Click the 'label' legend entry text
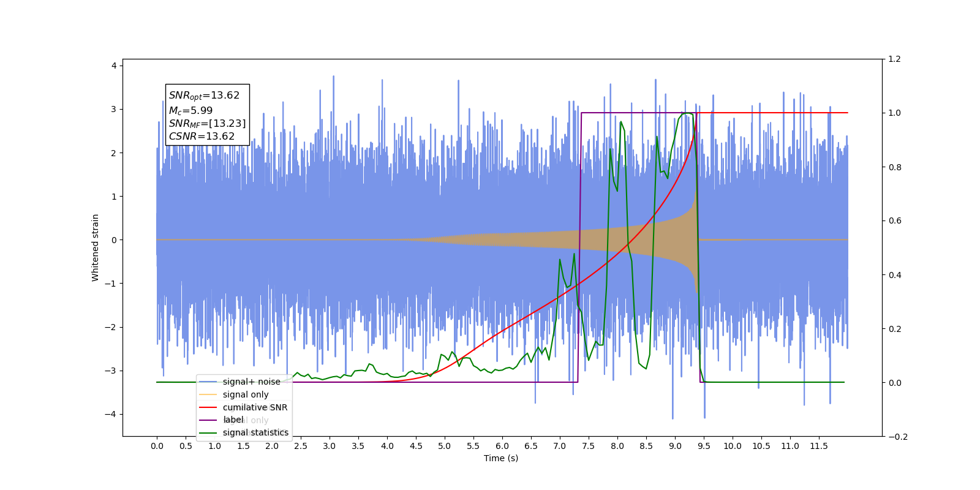 coord(233,420)
